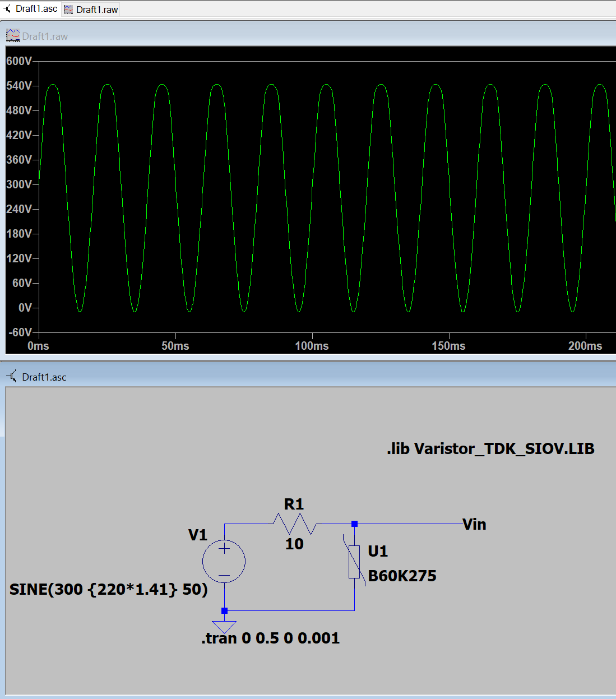The image size is (616, 699).
Task: Click the V1 reference designator label
Action: coord(198,535)
